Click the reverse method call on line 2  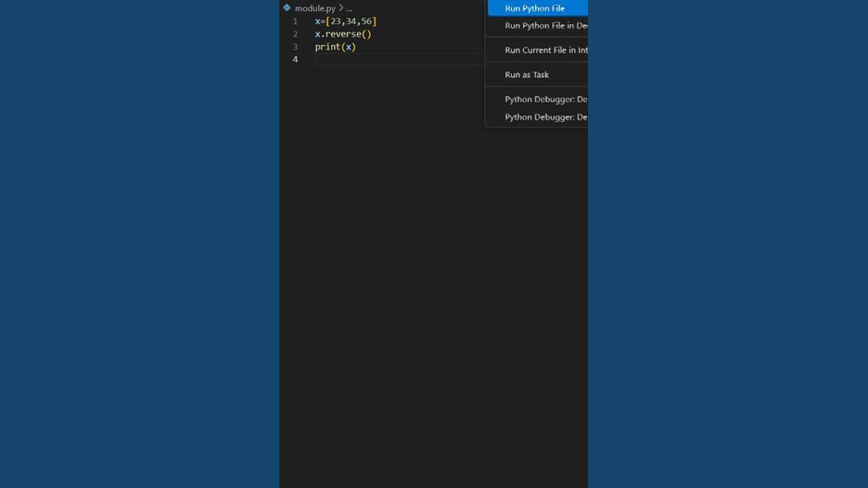pyautogui.click(x=343, y=33)
